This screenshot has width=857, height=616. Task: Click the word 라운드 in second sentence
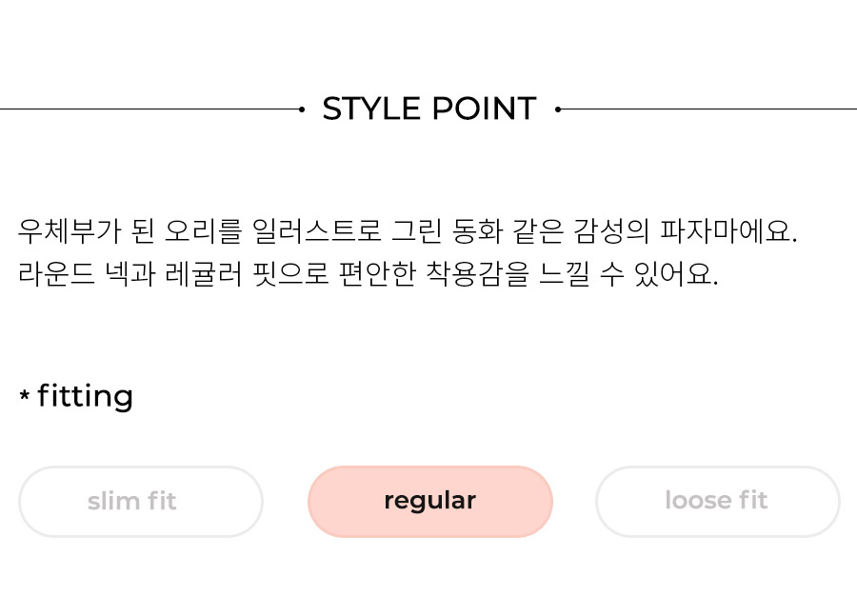pyautogui.click(x=56, y=273)
